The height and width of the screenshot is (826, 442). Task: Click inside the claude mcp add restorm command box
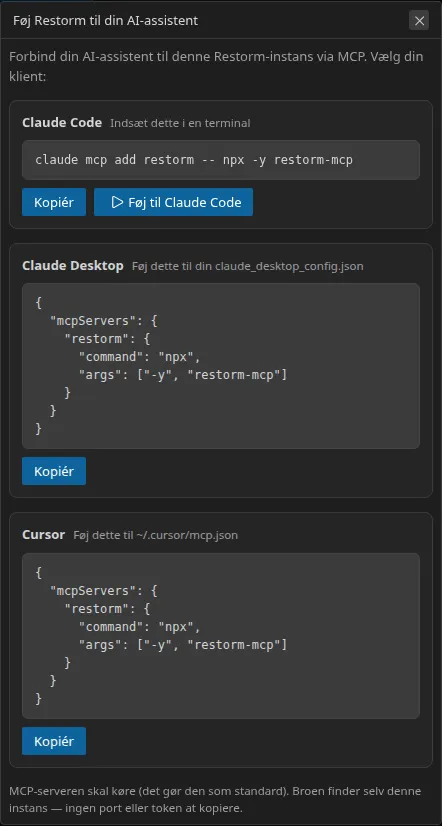[221, 160]
